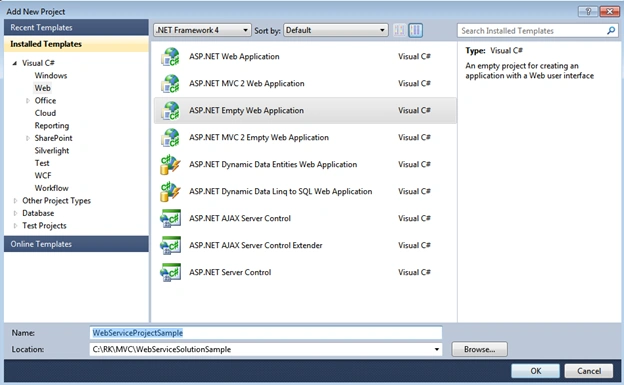This screenshot has height=385, width=624.
Task: Select ASP.NET Server Control text
Action: [230, 272]
